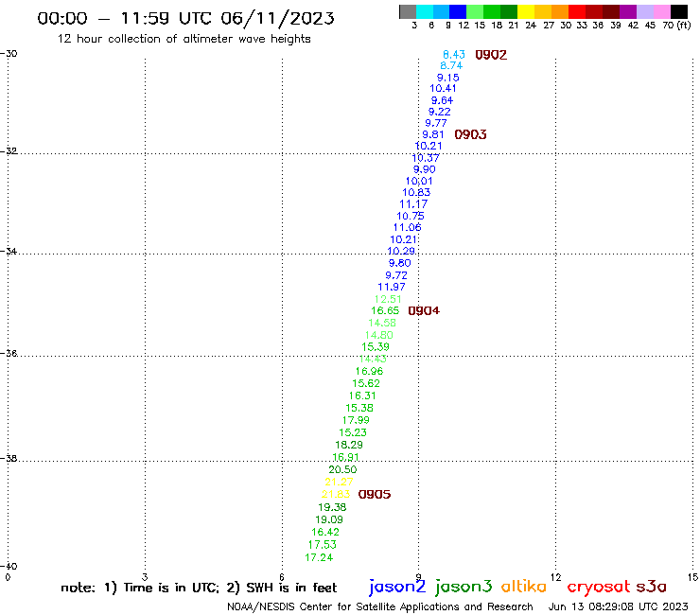Click the value 15.39
The image size is (700, 615).
376,346
